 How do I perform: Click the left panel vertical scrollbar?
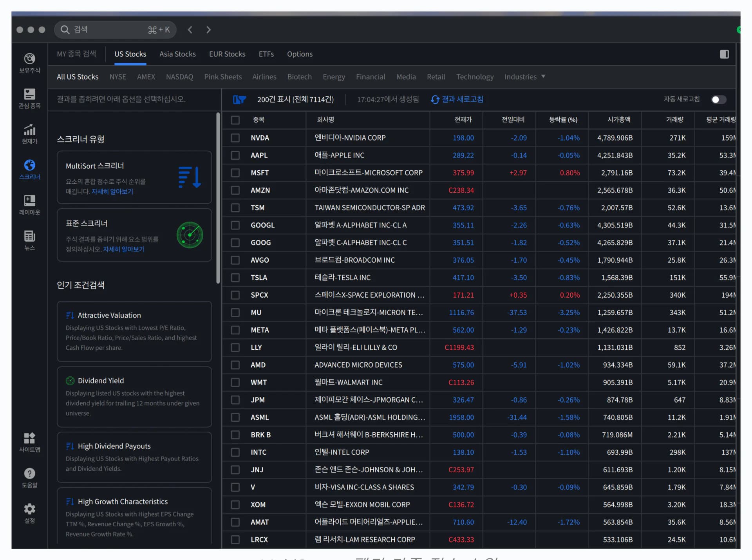[x=218, y=198]
